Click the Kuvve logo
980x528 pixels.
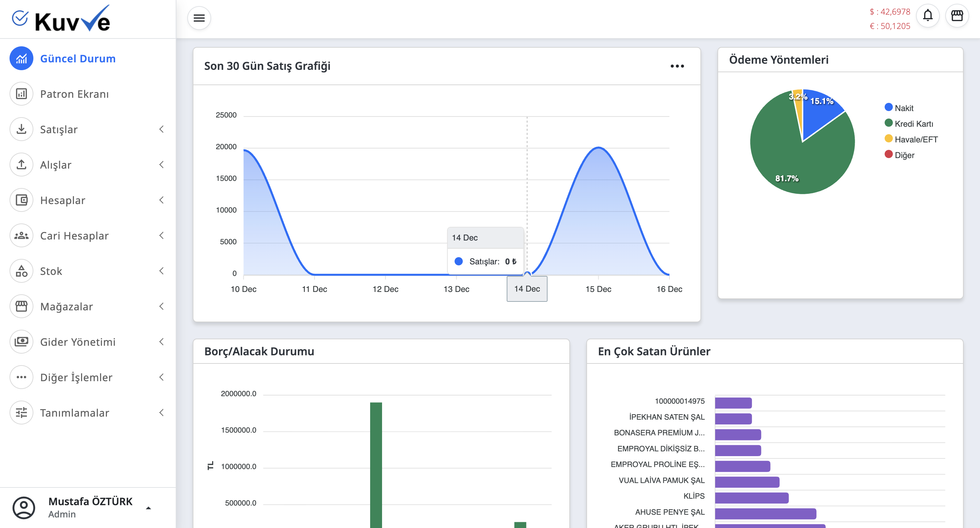62,19
